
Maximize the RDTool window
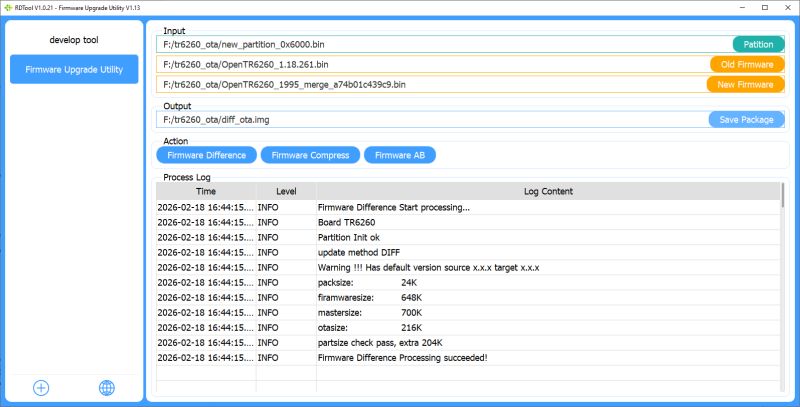tap(765, 8)
